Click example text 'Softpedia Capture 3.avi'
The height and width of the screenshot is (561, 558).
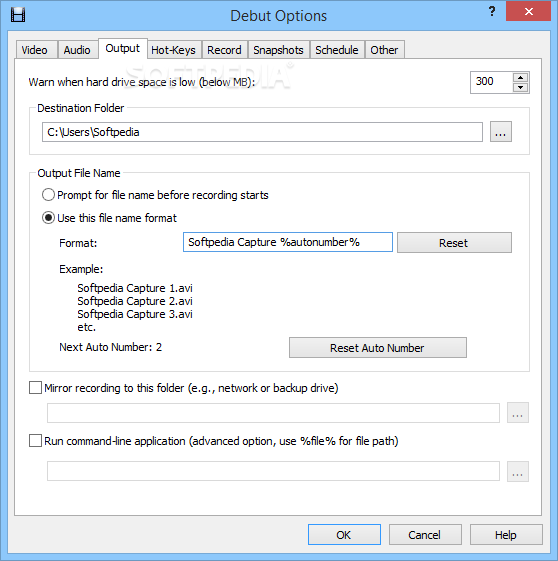pyautogui.click(x=135, y=314)
